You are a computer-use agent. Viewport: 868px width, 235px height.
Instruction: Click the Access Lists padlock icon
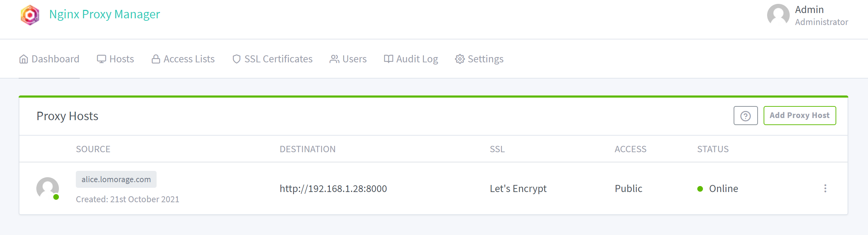tap(156, 59)
